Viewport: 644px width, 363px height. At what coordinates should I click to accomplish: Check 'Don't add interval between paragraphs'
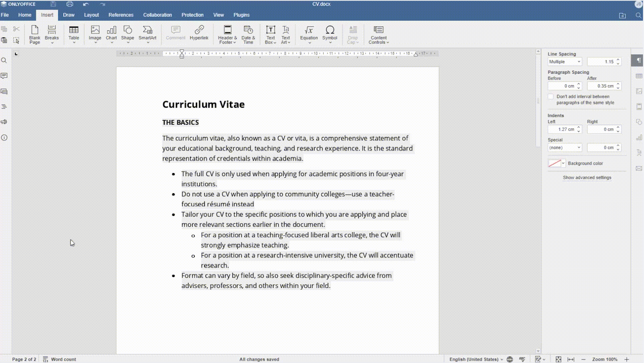(551, 97)
